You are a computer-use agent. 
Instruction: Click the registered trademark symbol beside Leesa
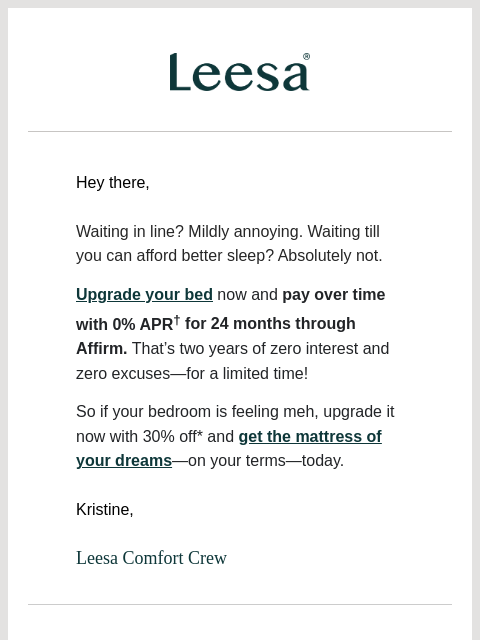(307, 56)
